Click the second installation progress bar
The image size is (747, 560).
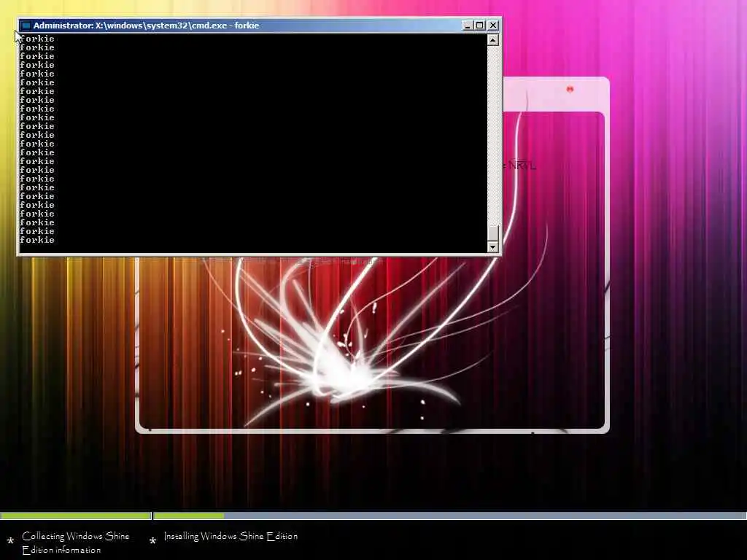(449, 516)
